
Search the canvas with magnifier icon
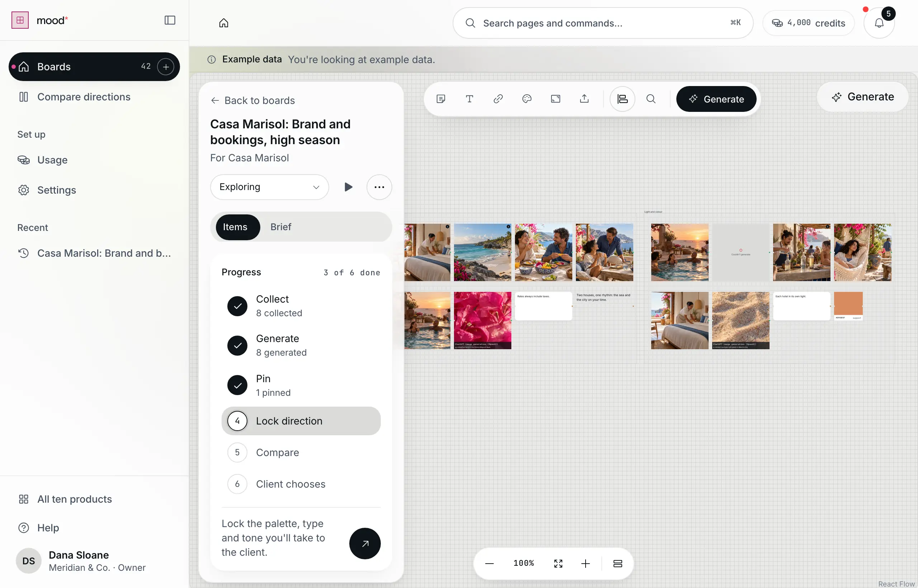point(651,99)
